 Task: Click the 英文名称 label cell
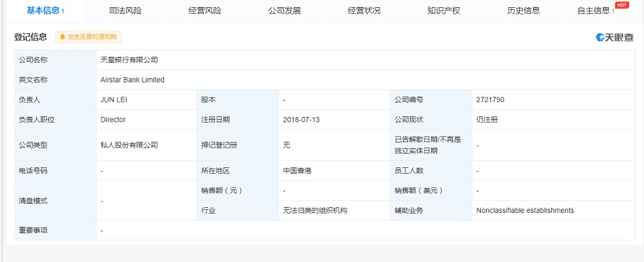(56, 80)
